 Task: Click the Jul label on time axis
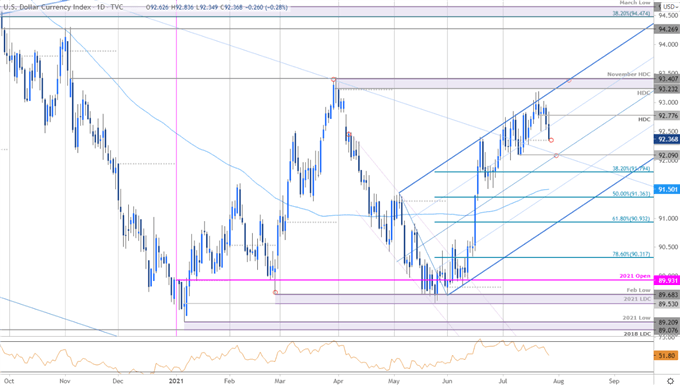[503, 381]
